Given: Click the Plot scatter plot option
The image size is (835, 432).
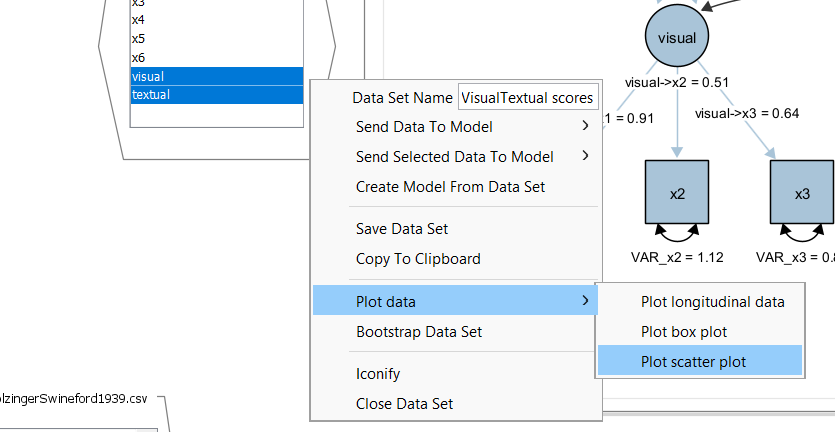Looking at the screenshot, I should click(693, 361).
